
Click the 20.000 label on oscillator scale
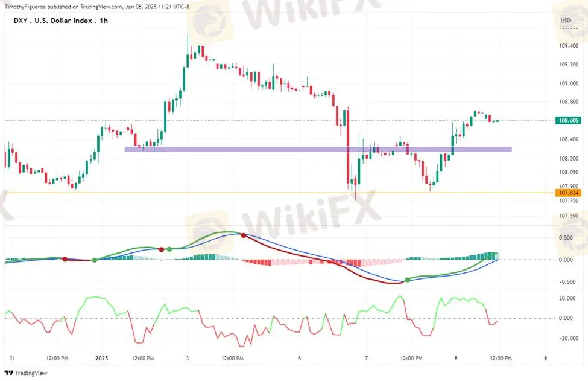567,298
